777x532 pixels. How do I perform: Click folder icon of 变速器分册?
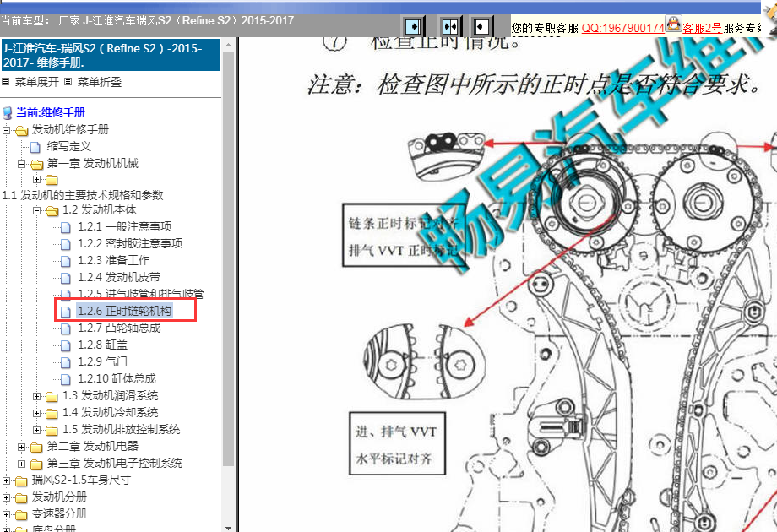click(x=21, y=514)
